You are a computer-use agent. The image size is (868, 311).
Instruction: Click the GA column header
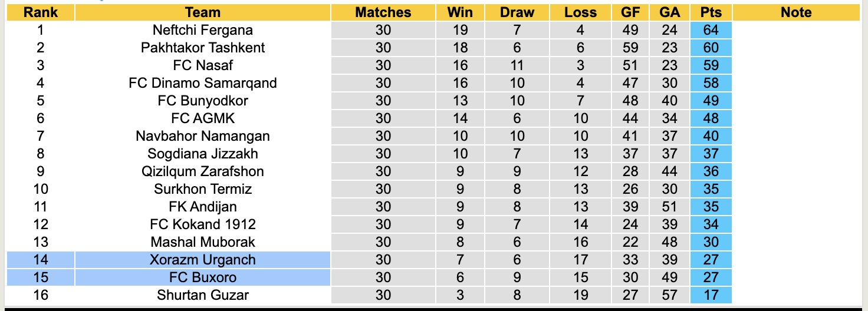pos(670,12)
